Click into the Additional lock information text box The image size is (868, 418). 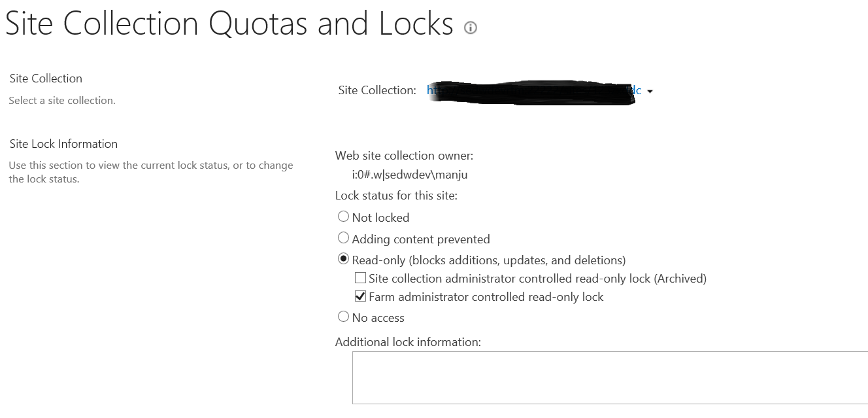pyautogui.click(x=609, y=377)
